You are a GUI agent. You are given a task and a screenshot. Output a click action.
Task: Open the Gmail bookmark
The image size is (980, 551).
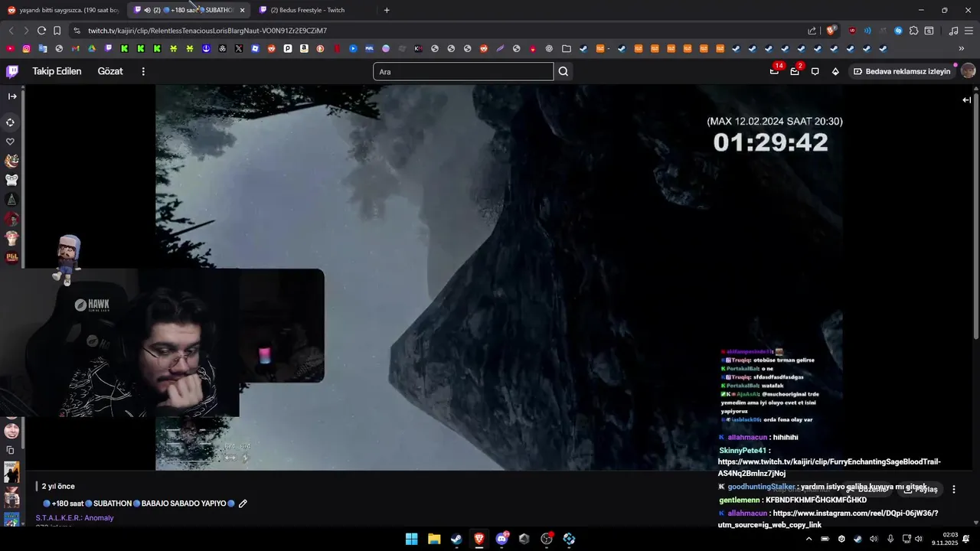tap(75, 48)
